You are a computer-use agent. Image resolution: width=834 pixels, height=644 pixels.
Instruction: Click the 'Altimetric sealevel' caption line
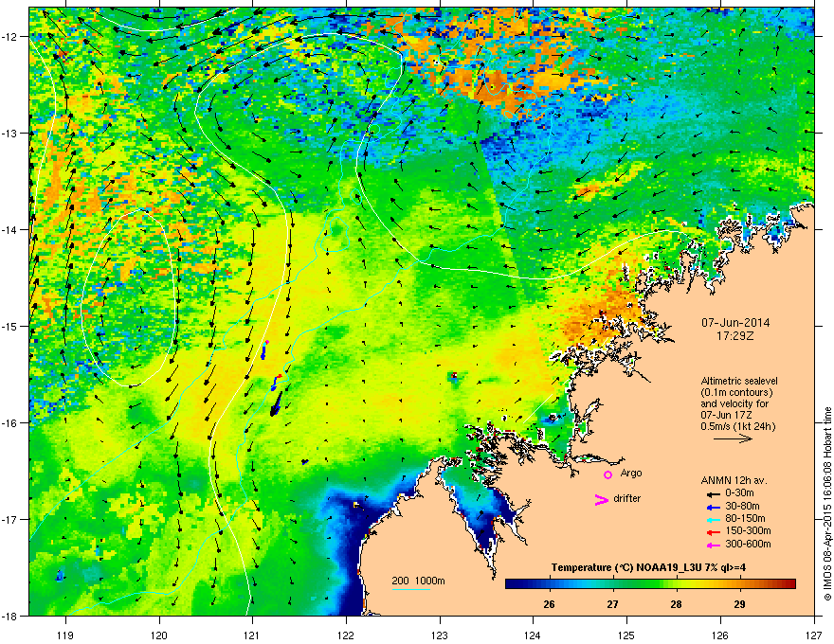739,381
